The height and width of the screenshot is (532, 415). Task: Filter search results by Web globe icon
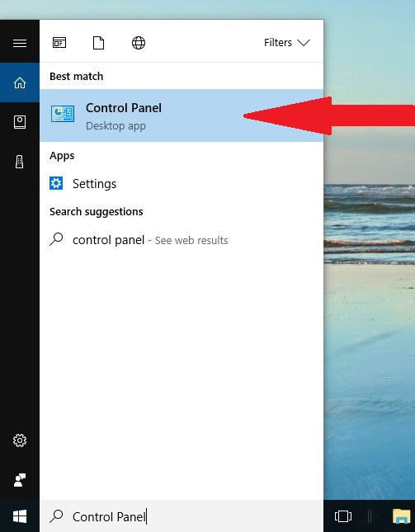[139, 43]
